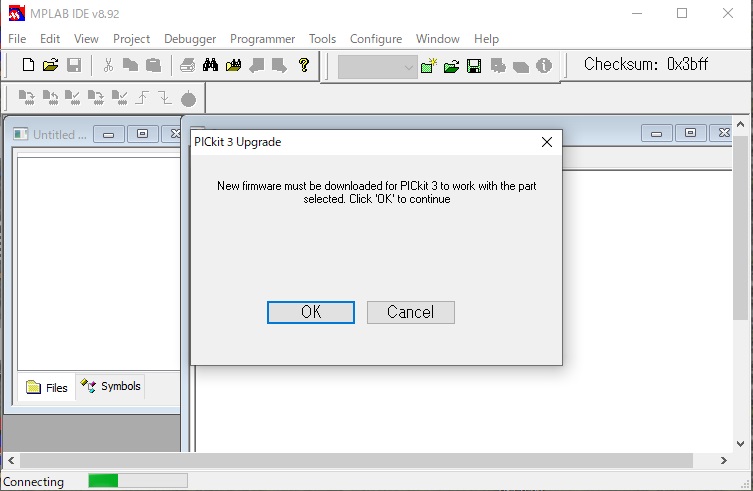Viewport: 753px width, 491px height.
Task: Click the up-arrow icon in the programmer toolbar
Action: coord(142,98)
